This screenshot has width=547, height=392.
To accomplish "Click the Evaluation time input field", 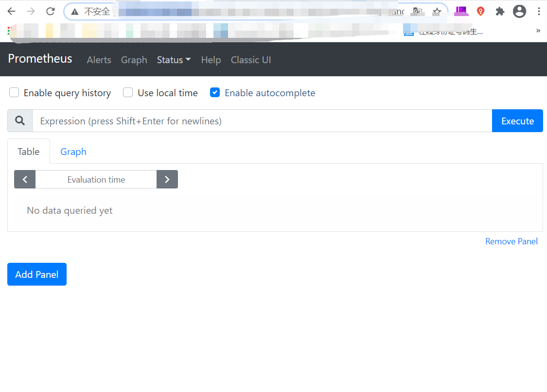I will [x=96, y=179].
